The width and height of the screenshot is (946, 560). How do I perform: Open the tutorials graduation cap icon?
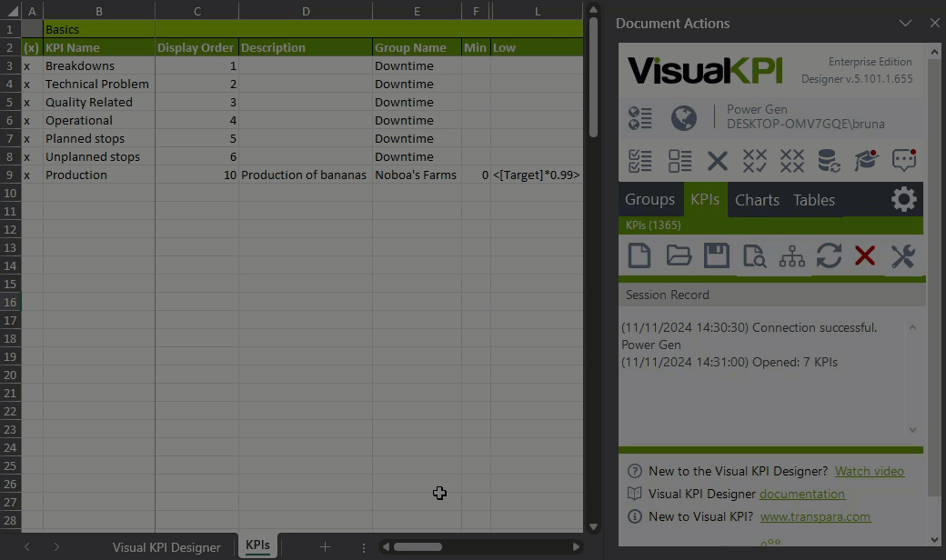[x=866, y=161]
